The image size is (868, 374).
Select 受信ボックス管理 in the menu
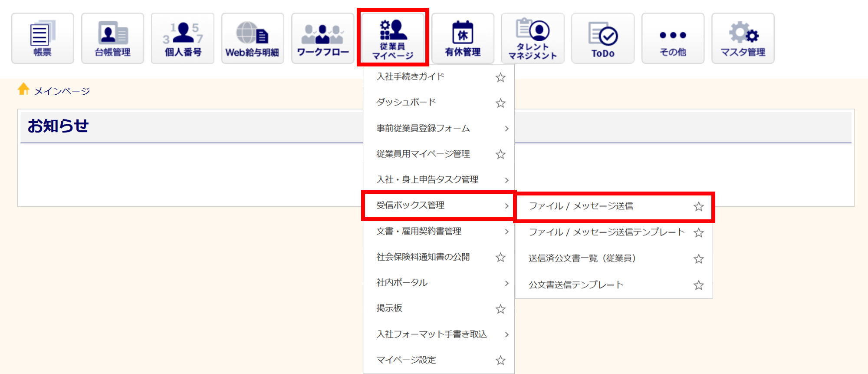click(x=410, y=205)
